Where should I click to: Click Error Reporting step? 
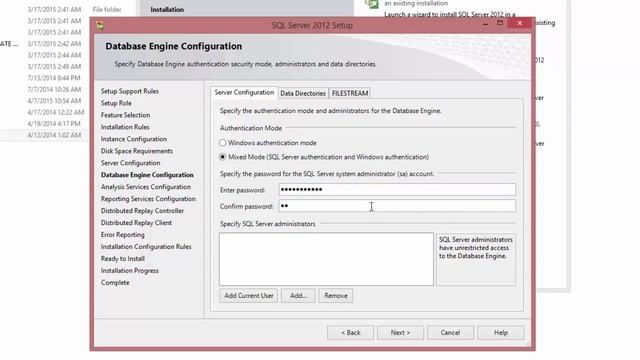[x=123, y=235]
